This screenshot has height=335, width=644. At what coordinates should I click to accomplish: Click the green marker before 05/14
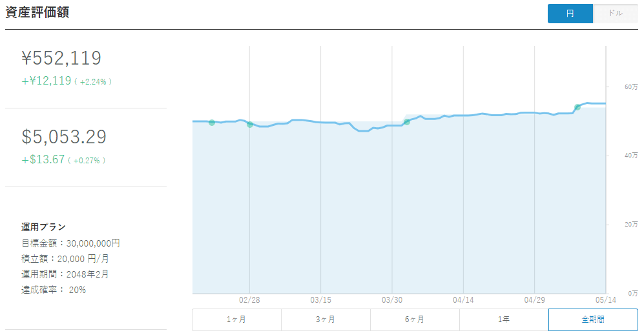point(577,107)
